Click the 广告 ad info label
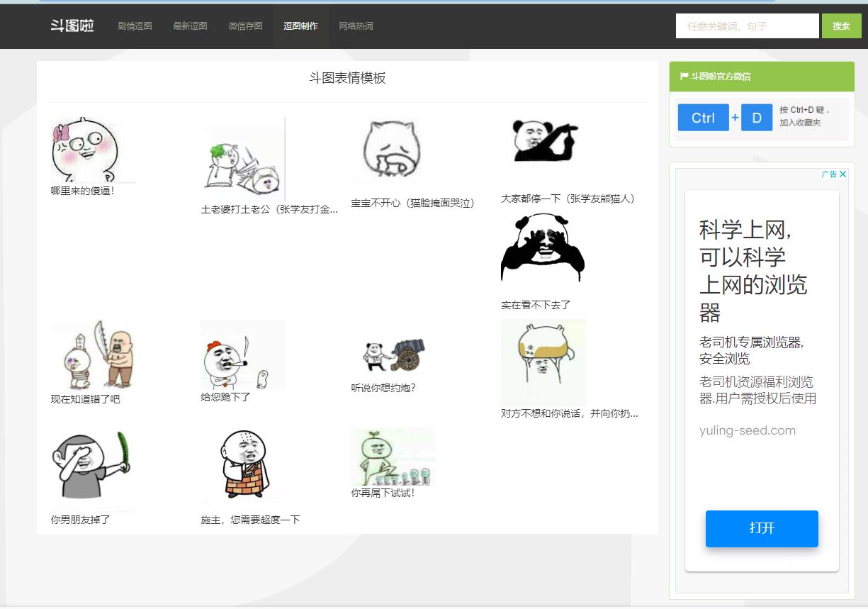868x609 pixels. pyautogui.click(x=829, y=174)
